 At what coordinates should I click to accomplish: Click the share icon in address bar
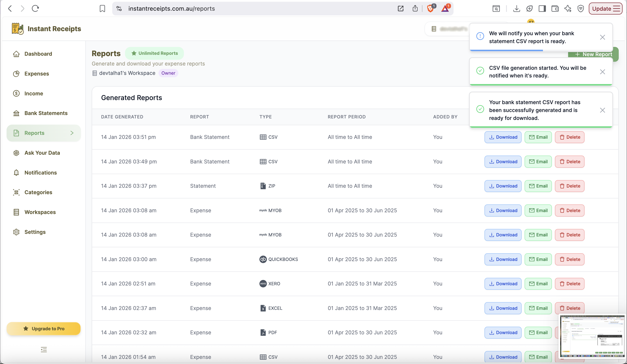[x=415, y=9]
